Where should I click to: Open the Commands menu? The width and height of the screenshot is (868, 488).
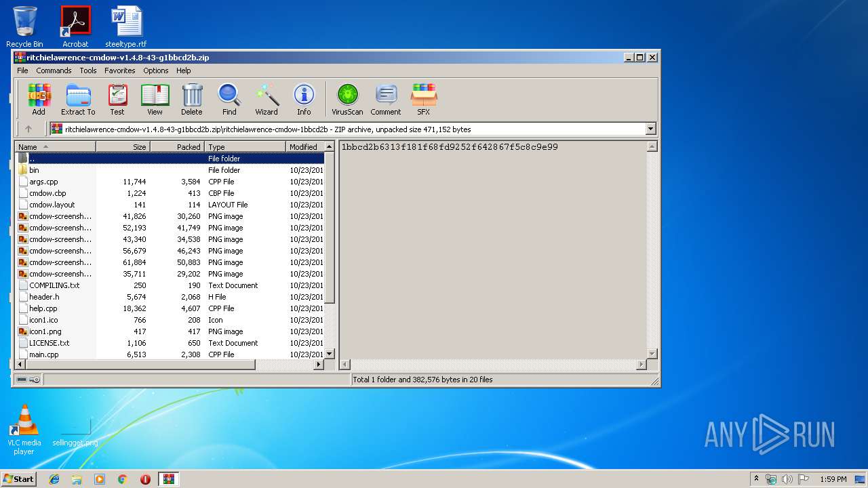54,70
